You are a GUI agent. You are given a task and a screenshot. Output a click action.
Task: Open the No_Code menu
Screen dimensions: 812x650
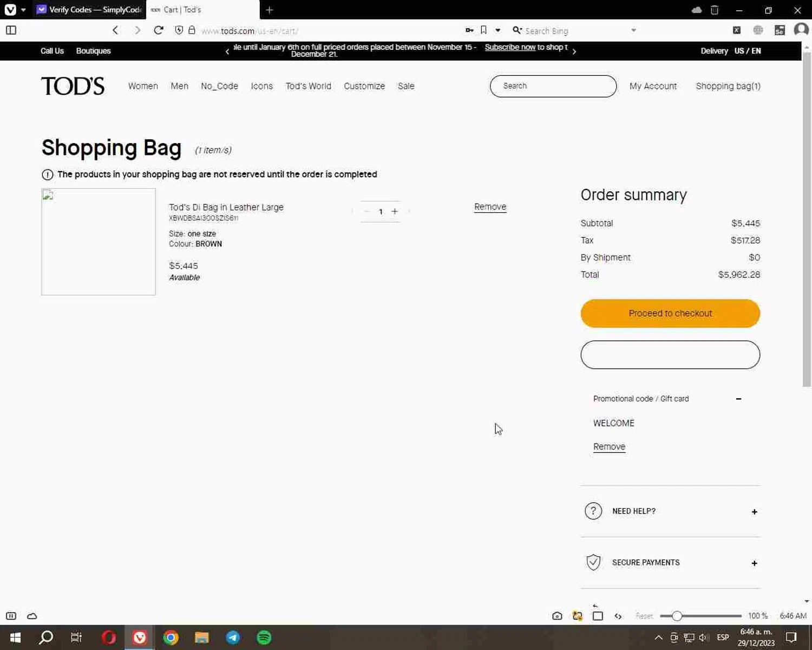click(x=219, y=86)
